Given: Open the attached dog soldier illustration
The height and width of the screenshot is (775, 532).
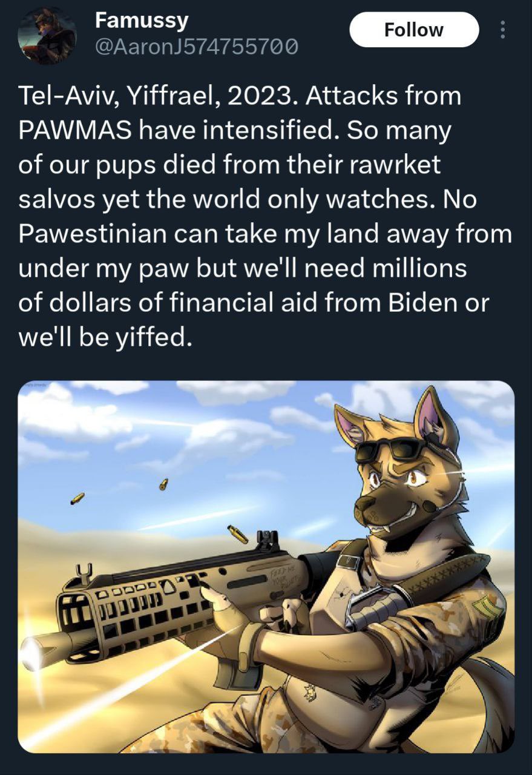Looking at the screenshot, I should pos(266,567).
